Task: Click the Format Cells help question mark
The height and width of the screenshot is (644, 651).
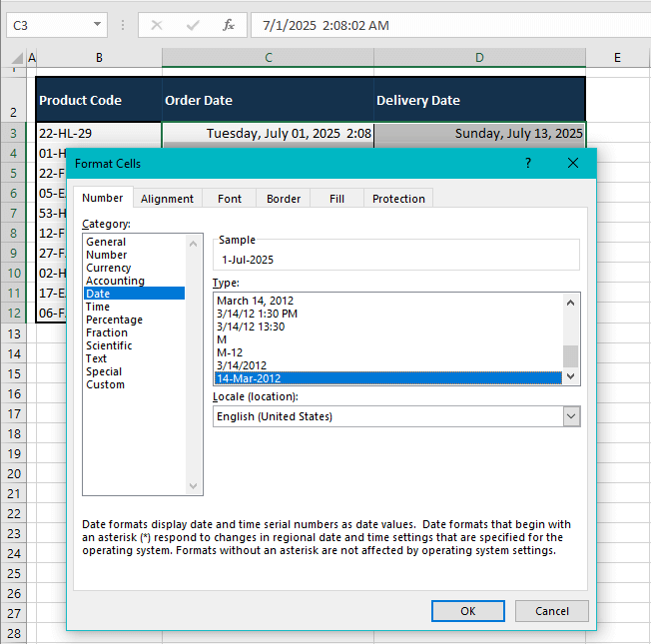Action: (x=528, y=163)
